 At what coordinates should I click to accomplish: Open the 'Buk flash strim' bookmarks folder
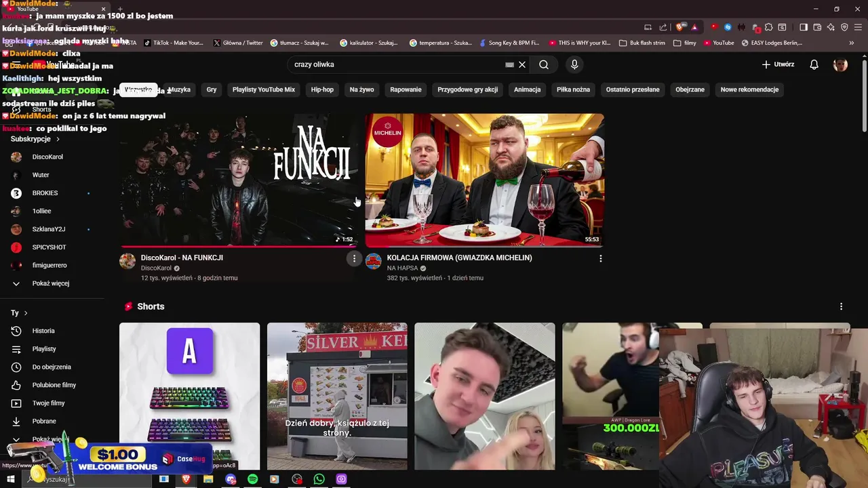pyautogui.click(x=642, y=43)
